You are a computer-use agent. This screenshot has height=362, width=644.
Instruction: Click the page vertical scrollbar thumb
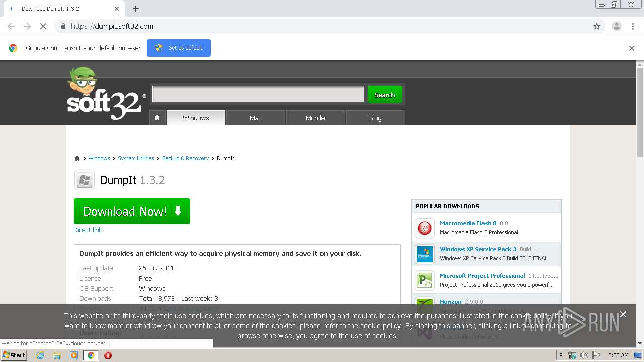point(640,113)
